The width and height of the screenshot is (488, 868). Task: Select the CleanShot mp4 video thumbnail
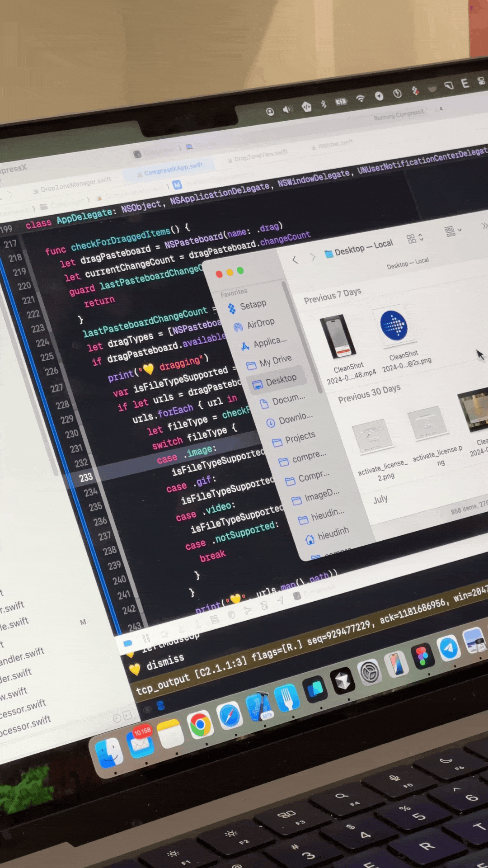point(338,337)
